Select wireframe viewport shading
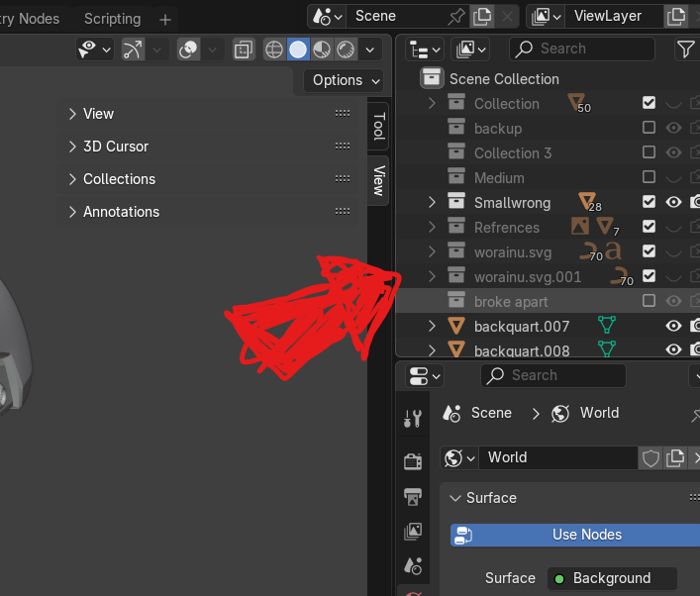This screenshot has height=596, width=700. click(273, 50)
